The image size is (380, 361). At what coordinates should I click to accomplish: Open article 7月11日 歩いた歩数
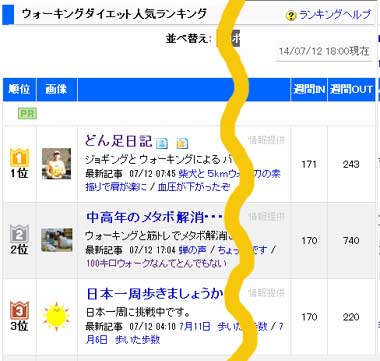(x=222, y=326)
